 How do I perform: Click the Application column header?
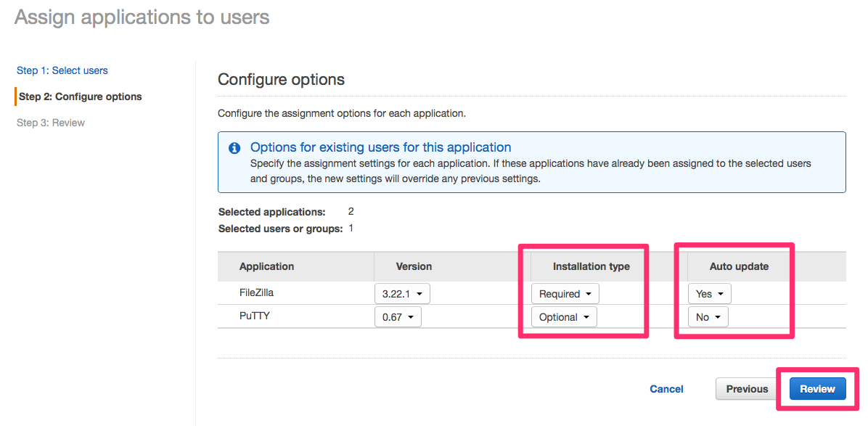click(x=266, y=266)
